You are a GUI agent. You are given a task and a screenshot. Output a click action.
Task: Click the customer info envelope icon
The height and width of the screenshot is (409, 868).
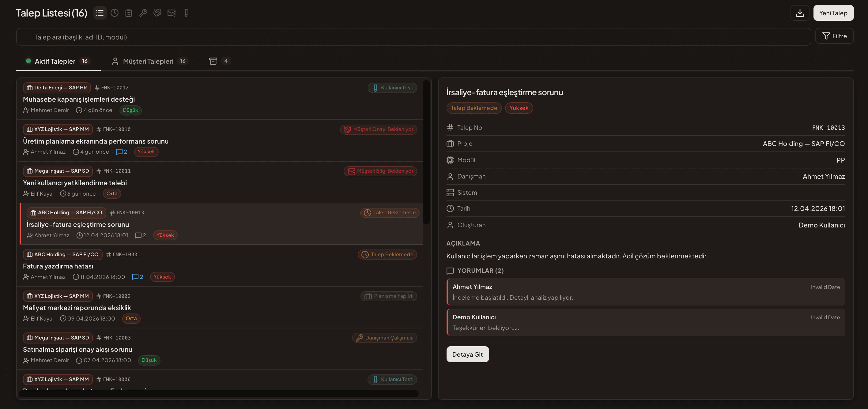click(x=172, y=13)
